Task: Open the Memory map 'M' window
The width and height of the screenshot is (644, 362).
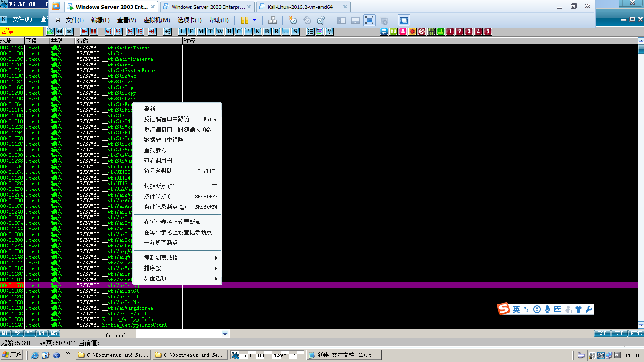Action: click(201, 32)
